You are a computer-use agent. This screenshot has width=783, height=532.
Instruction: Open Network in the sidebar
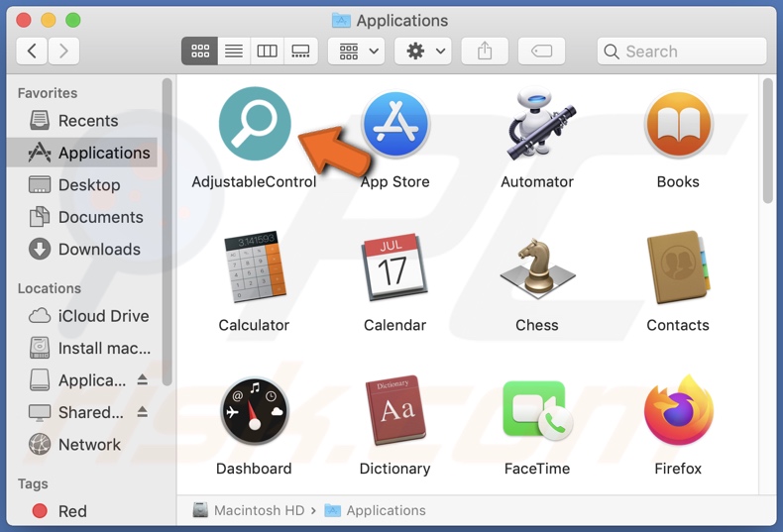tap(82, 444)
